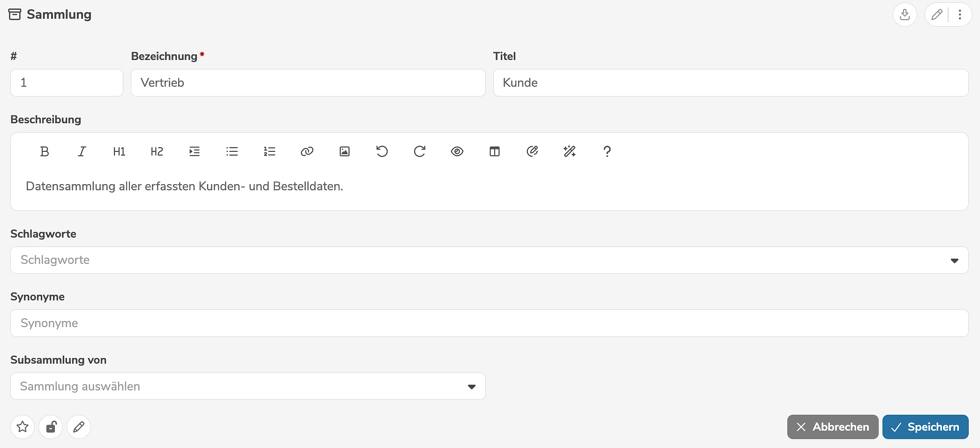The width and height of the screenshot is (980, 448).
Task: Open the three-dot more options menu
Action: (960, 15)
